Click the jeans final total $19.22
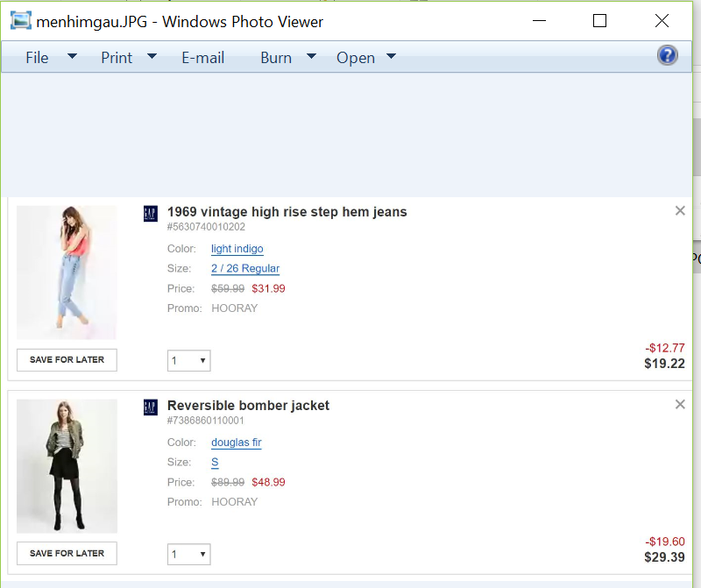The height and width of the screenshot is (588, 701). (664, 364)
